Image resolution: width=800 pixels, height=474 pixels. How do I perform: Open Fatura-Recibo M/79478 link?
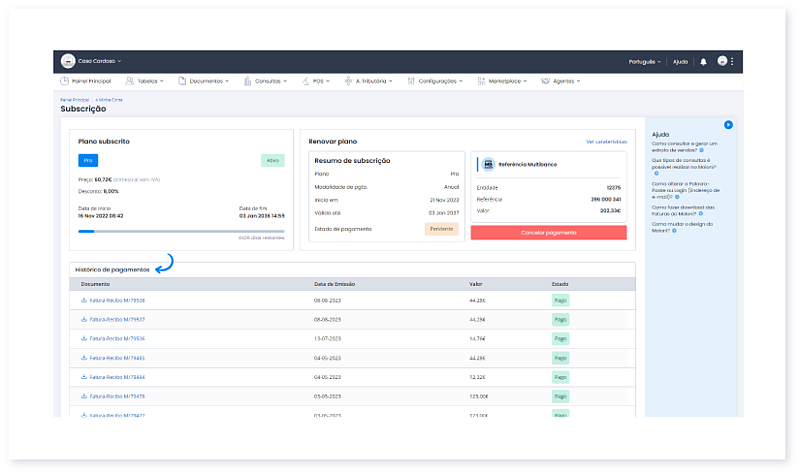pyautogui.click(x=117, y=396)
